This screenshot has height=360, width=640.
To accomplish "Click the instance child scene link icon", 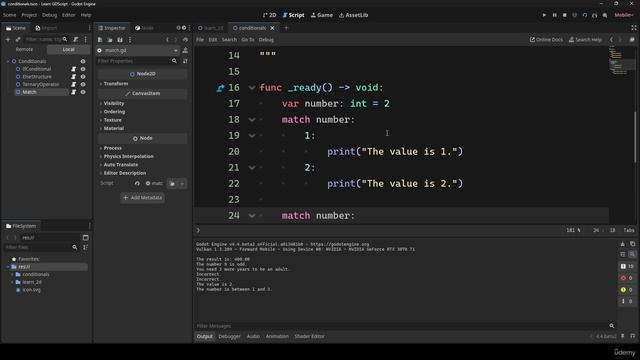I will [x=18, y=40].
